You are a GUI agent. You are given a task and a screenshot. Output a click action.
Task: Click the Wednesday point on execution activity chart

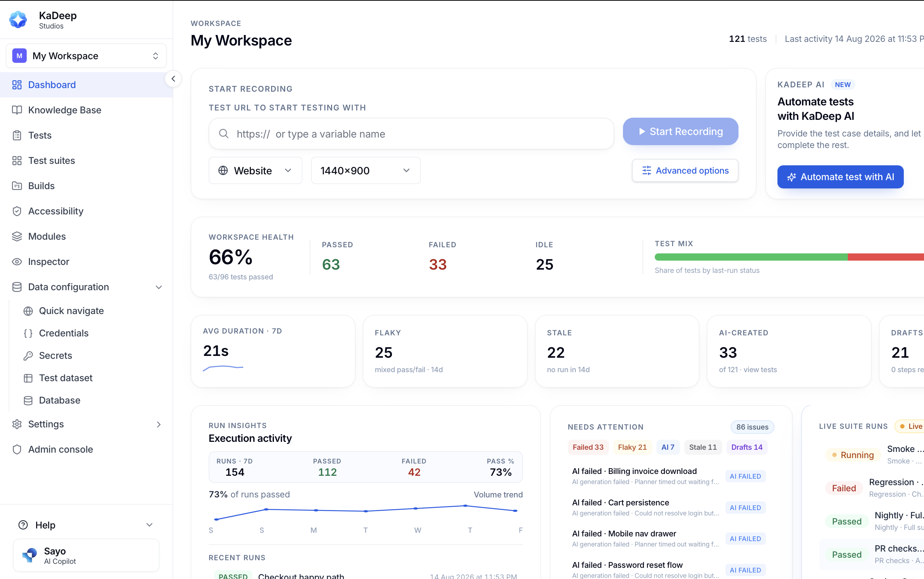(416, 509)
